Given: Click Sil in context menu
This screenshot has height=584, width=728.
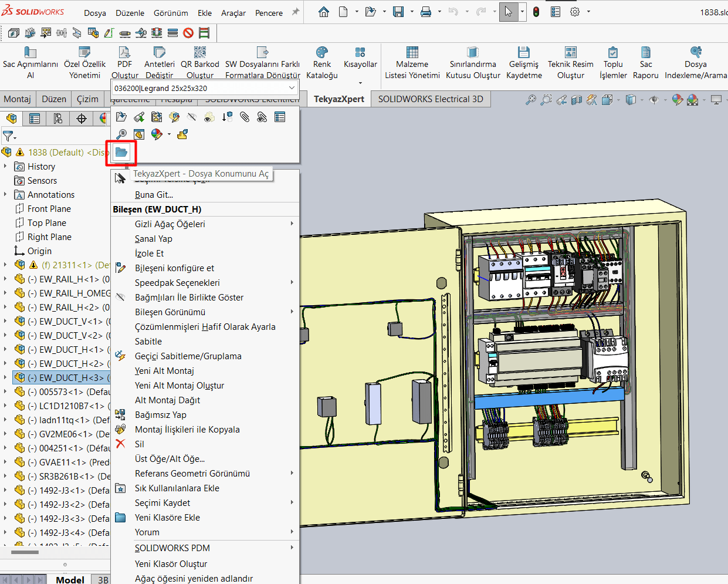Looking at the screenshot, I should click(139, 444).
